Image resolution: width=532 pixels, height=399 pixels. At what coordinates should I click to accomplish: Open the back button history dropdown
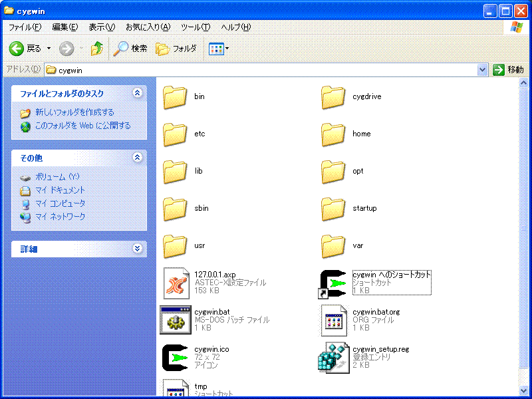[49, 49]
